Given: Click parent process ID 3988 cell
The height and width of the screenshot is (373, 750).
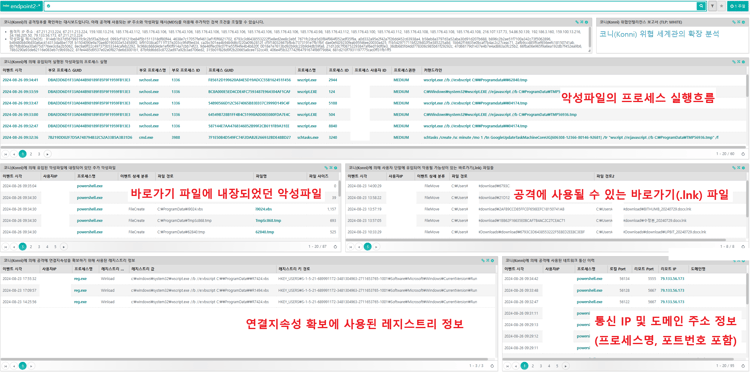Looking at the screenshot, I should (175, 137).
